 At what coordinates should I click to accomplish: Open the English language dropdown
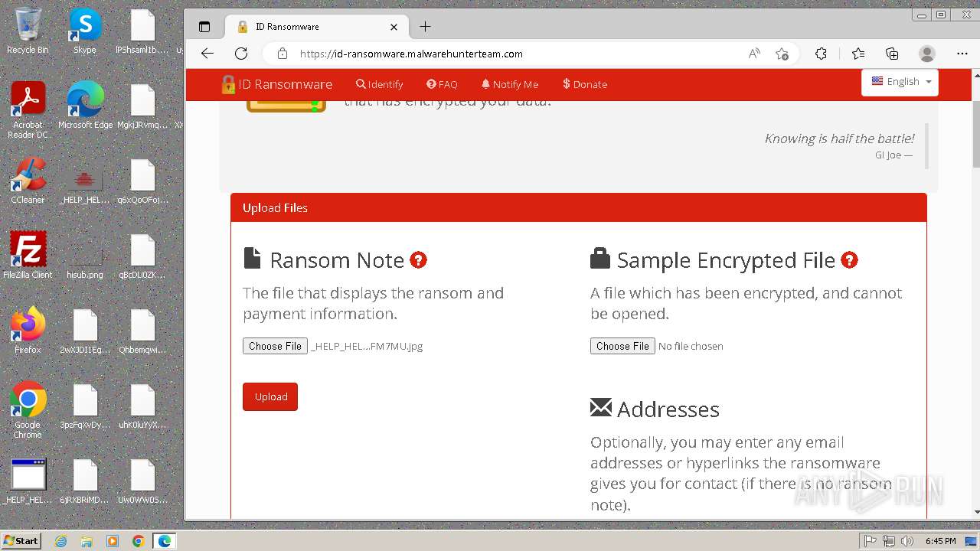(x=900, y=82)
